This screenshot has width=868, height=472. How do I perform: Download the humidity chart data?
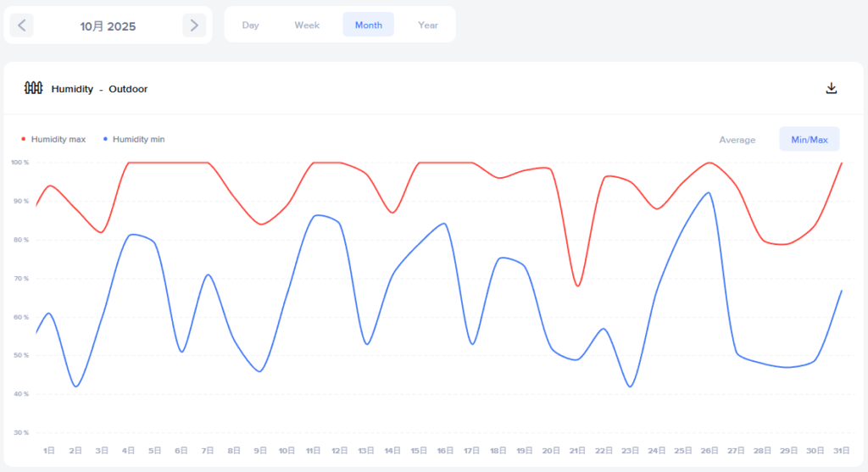(831, 88)
